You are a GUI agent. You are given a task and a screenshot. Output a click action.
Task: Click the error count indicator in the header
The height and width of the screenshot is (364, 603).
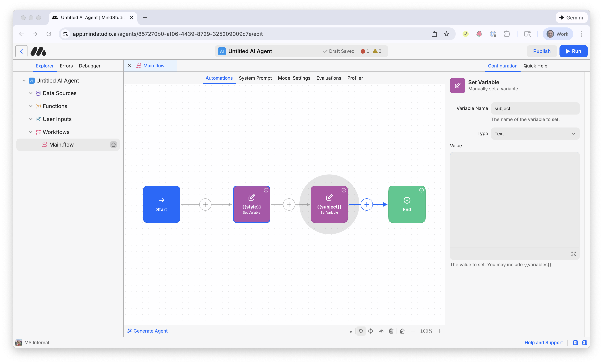365,51
